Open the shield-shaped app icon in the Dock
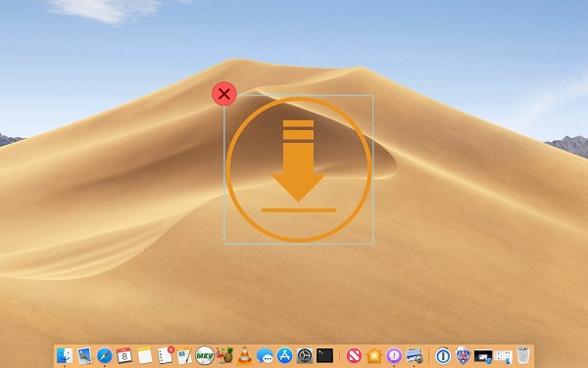Viewport: 588px width, 368px height. click(x=463, y=355)
